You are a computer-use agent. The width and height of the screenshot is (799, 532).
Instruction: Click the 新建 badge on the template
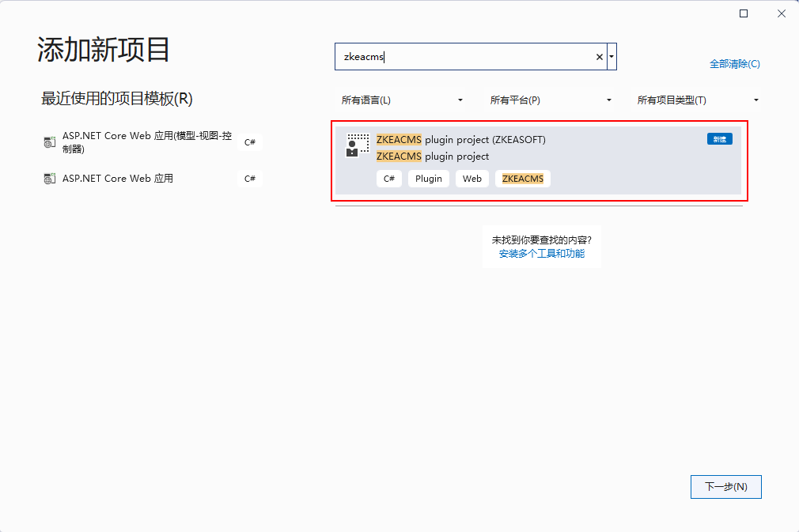pos(720,139)
